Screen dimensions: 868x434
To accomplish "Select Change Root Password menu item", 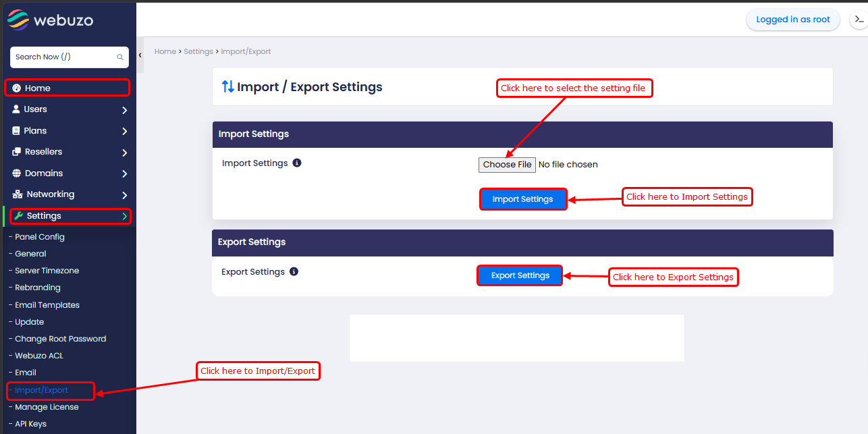I will pyautogui.click(x=60, y=339).
